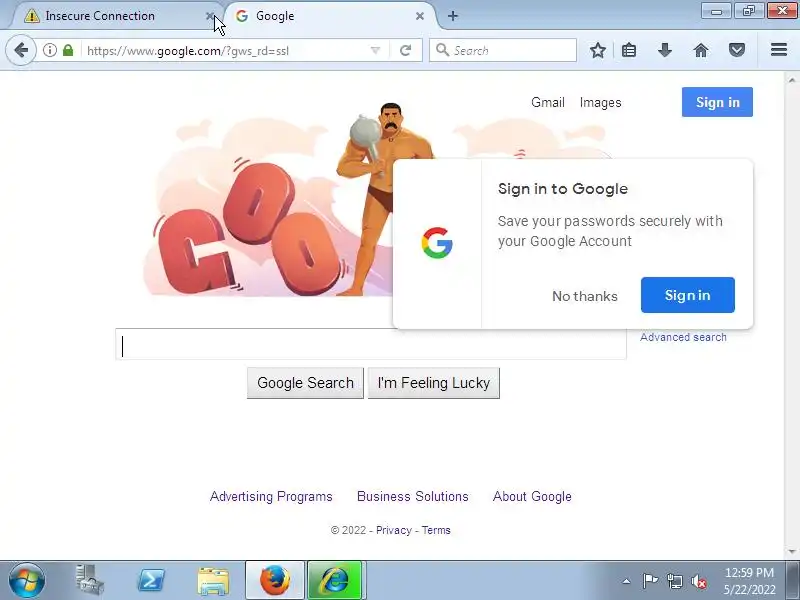Click the muted volume tray icon

point(698,581)
